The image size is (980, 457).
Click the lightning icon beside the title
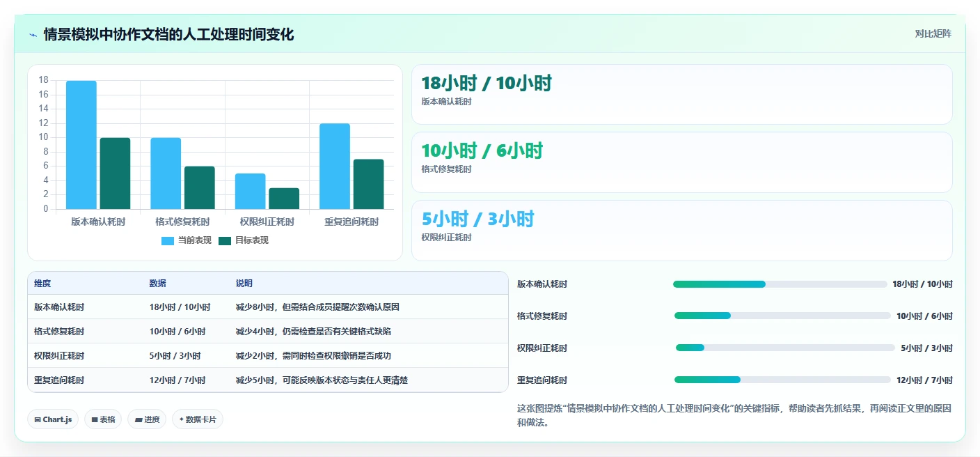pyautogui.click(x=33, y=34)
